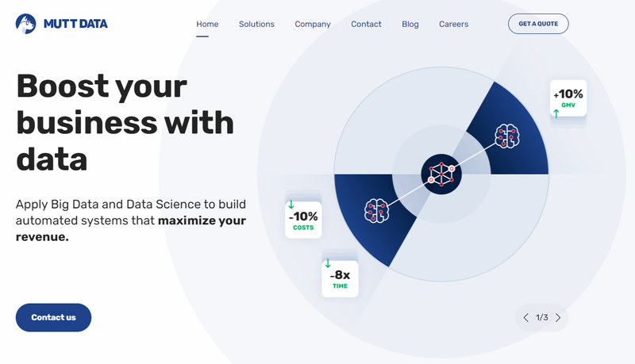Screen dimensions: 635x364
Task: Open the Careers page
Action: [453, 25]
